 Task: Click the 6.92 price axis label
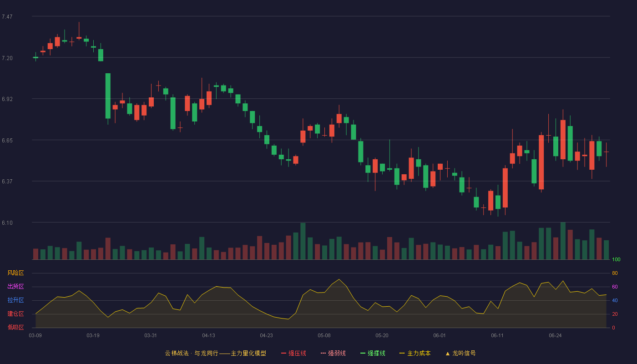pyautogui.click(x=7, y=99)
